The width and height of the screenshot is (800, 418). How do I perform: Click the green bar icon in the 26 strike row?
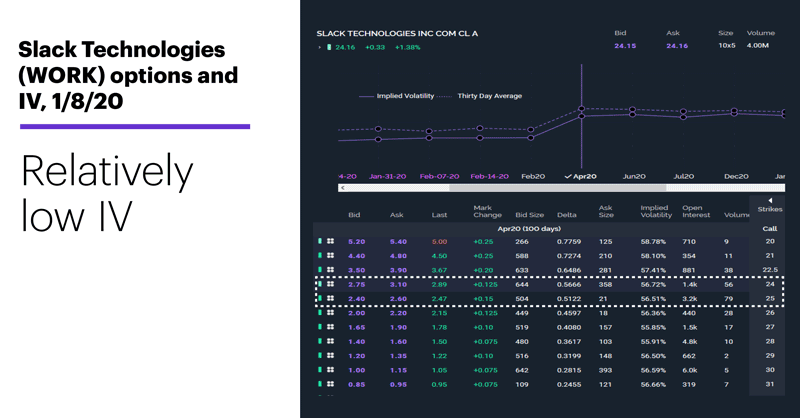click(320, 312)
